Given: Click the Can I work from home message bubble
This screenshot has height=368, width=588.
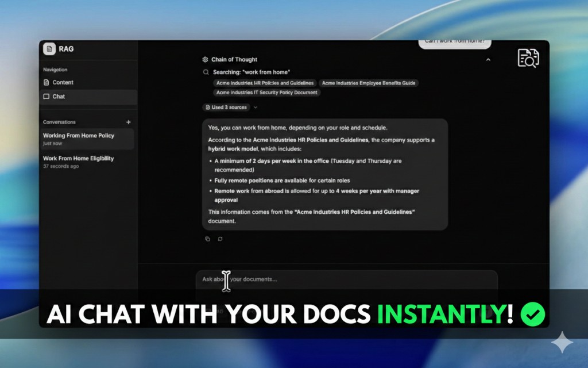Looking at the screenshot, I should (x=454, y=43).
